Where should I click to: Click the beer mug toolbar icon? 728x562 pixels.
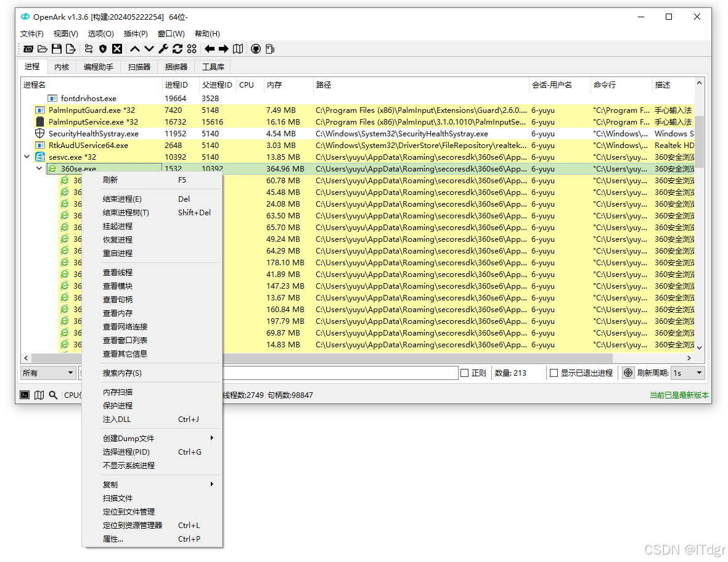[x=270, y=49]
